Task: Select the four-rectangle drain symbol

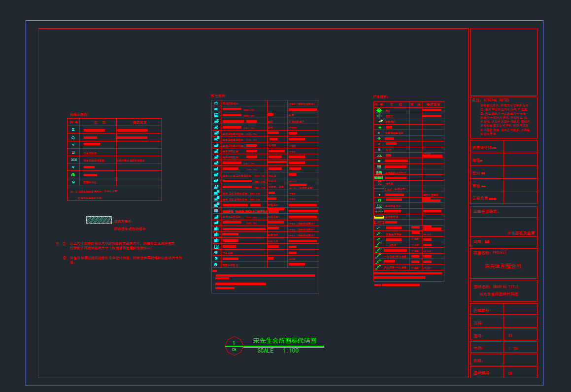Action: coord(73,160)
